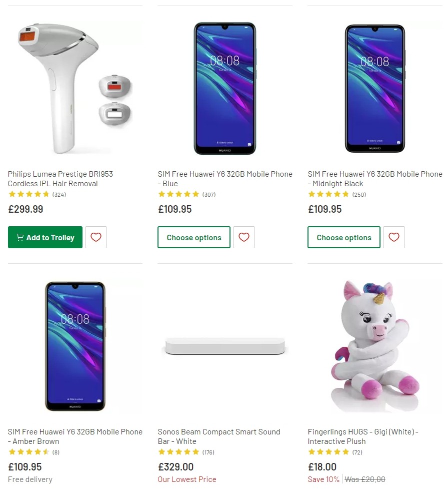Click the Fingerlings unicorn product image
This screenshot has height=490, width=448.
point(375,345)
